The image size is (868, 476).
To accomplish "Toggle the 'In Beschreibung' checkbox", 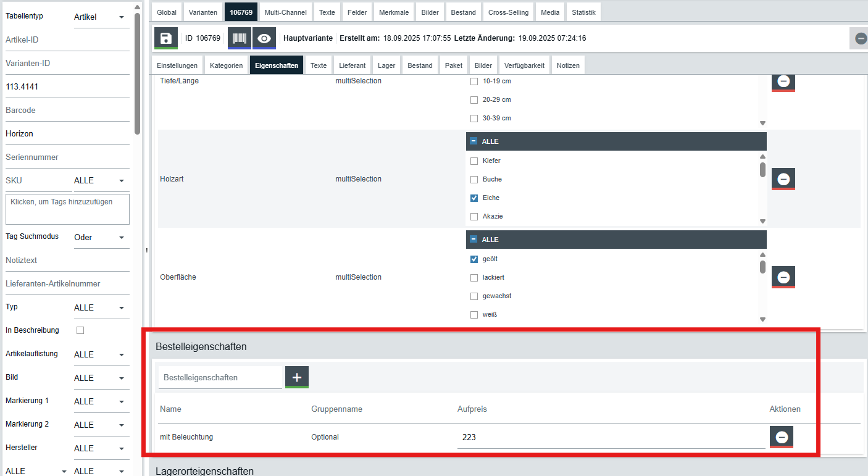I will click(x=80, y=330).
